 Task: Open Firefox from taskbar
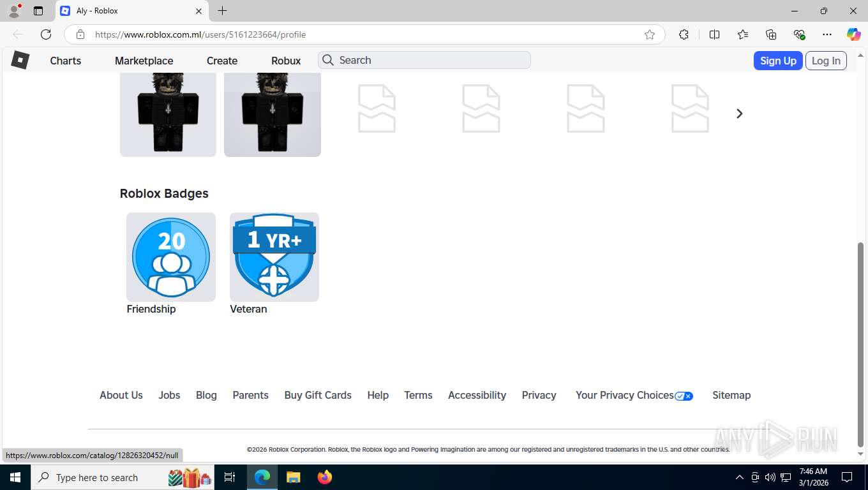[x=325, y=477]
